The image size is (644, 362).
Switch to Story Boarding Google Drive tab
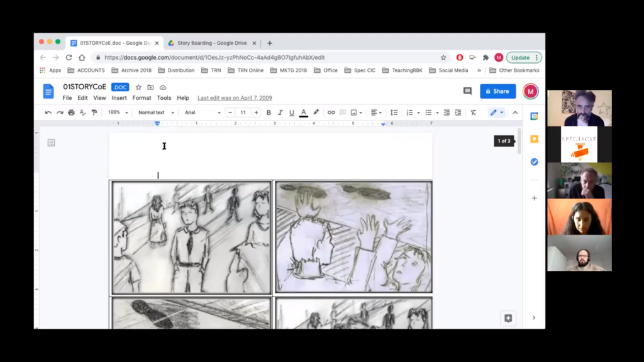212,43
